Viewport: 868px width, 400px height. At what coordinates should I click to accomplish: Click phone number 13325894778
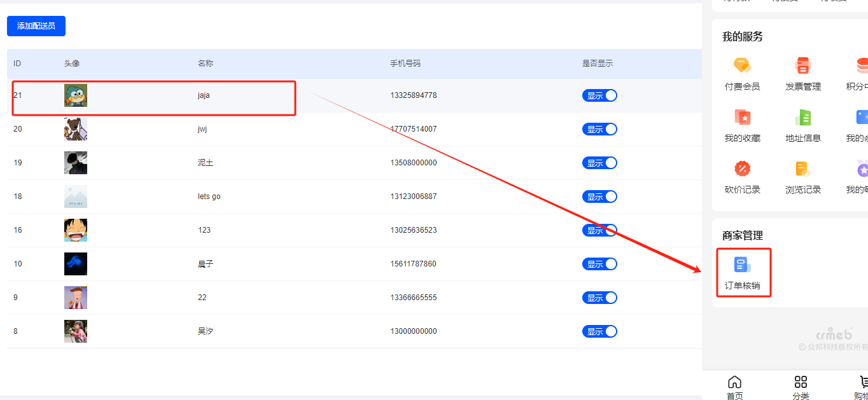click(414, 95)
